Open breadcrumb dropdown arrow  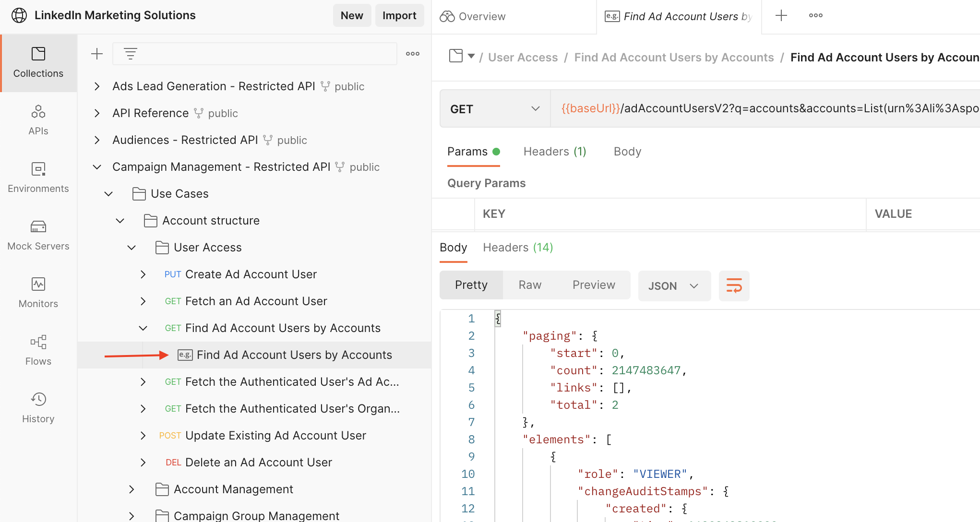coord(471,57)
